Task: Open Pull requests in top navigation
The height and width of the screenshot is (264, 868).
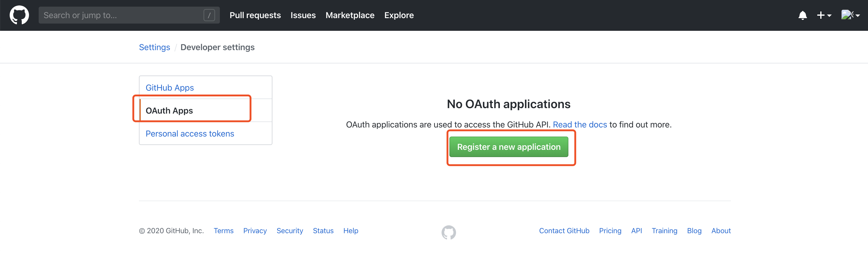Action: click(x=255, y=15)
